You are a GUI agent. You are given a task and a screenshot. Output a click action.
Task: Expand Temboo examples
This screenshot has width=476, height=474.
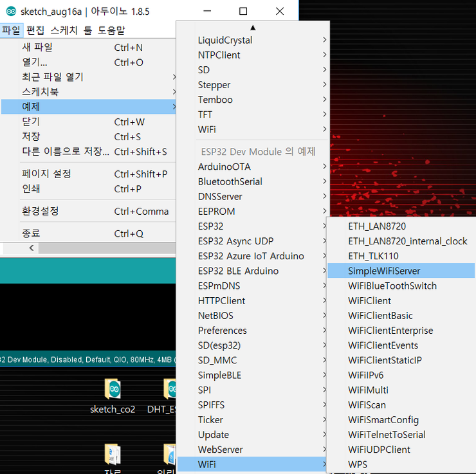pyautogui.click(x=253, y=100)
